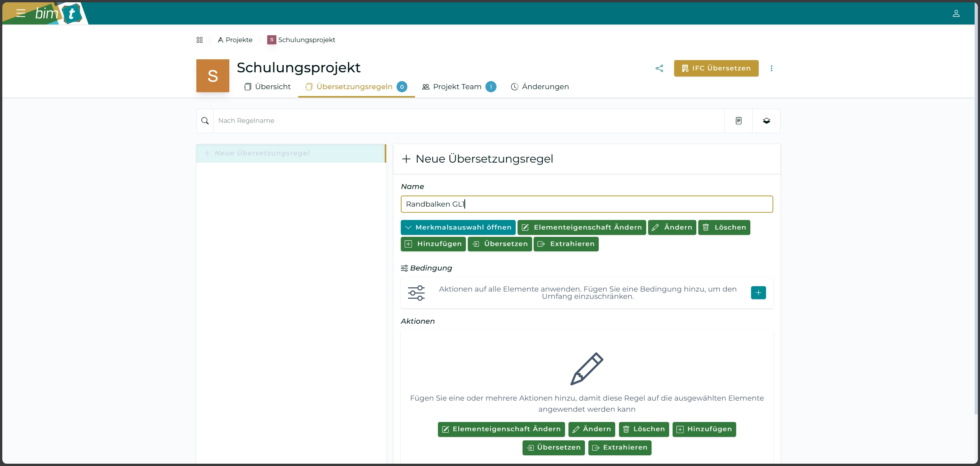
Task: Switch to the Übersicht tab
Action: 268,87
